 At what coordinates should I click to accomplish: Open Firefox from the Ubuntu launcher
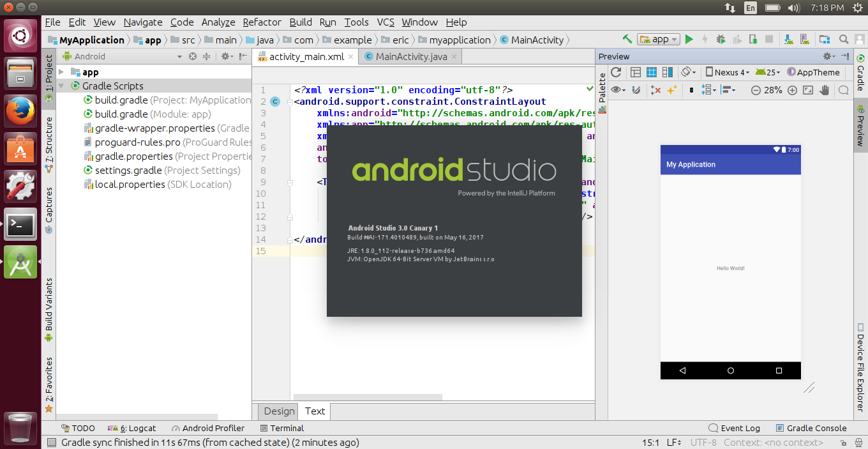(x=20, y=112)
